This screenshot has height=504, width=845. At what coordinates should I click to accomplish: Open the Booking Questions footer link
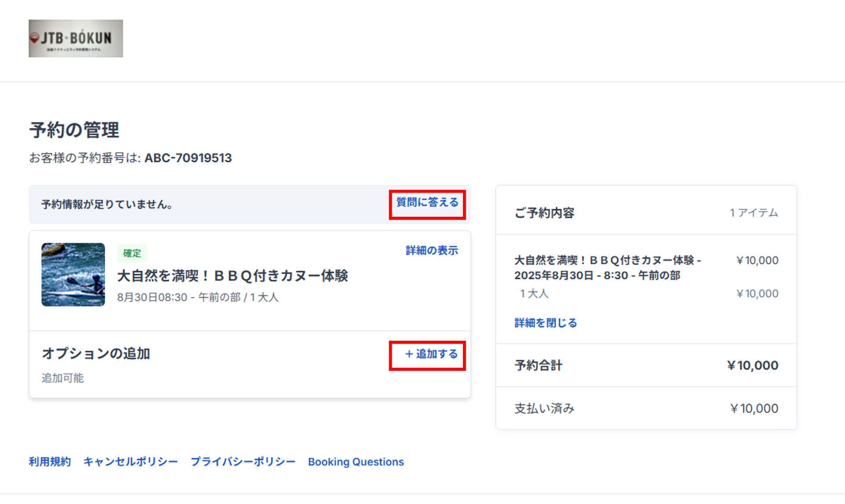coord(356,462)
